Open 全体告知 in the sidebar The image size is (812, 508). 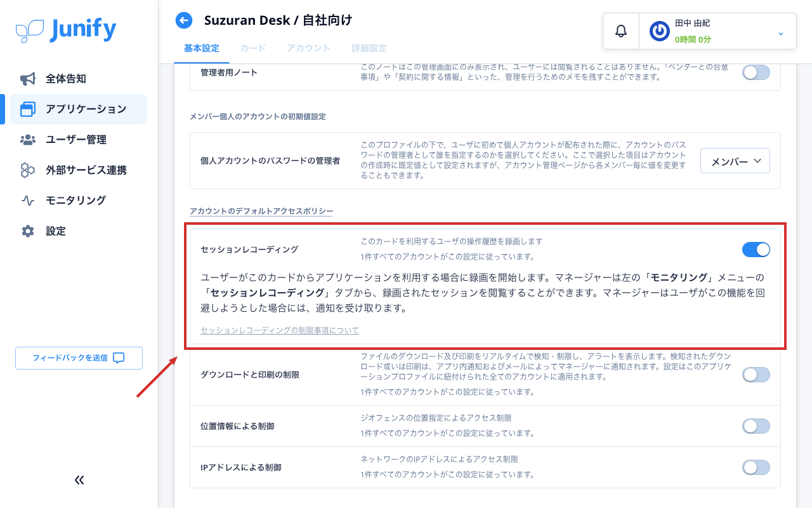[79, 79]
